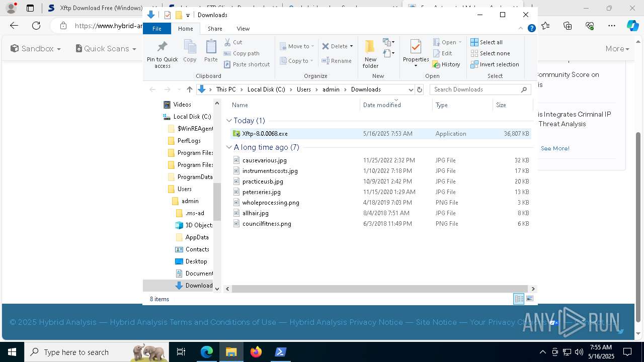Image resolution: width=644 pixels, height=362 pixels.
Task: Click Select all in ribbon
Action: (487, 42)
